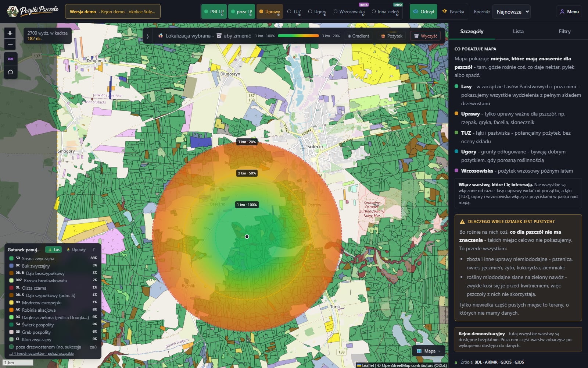Enable the Wrzosowiska beta layer
Image resolution: width=588 pixels, height=368 pixels.
coord(349,11)
